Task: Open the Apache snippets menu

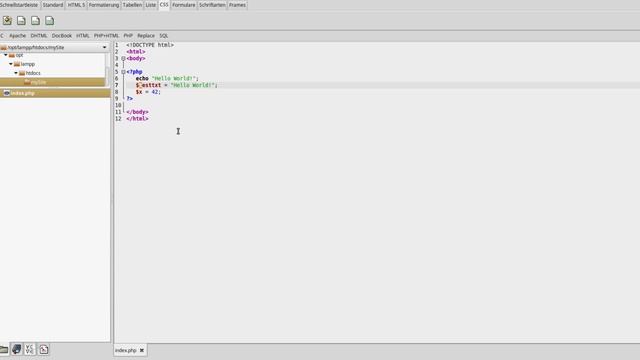Action: (x=18, y=36)
